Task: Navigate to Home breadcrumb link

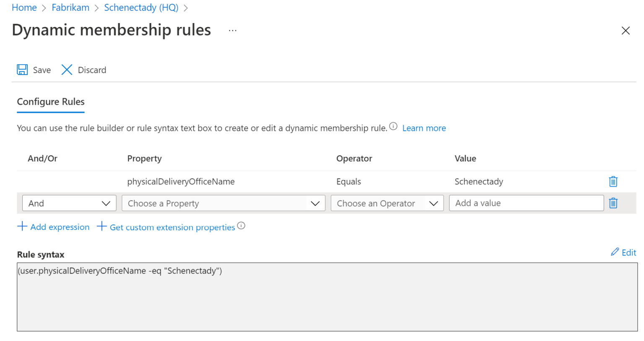Action: 24,8
